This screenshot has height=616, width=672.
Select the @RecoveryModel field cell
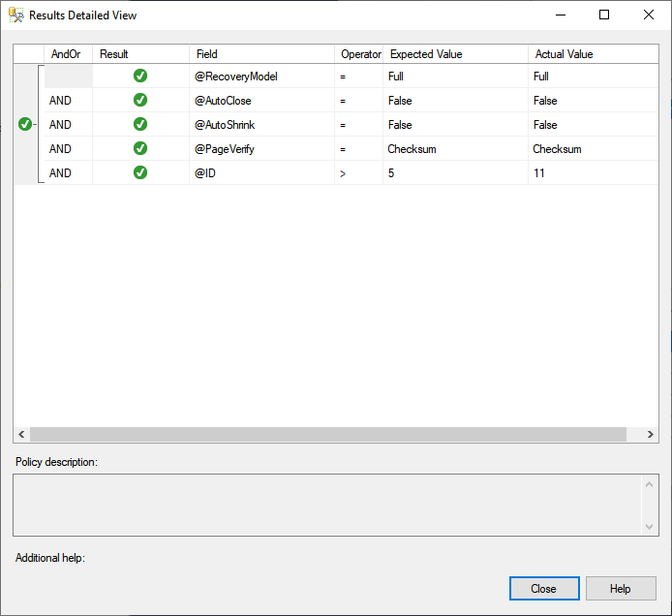(x=261, y=76)
